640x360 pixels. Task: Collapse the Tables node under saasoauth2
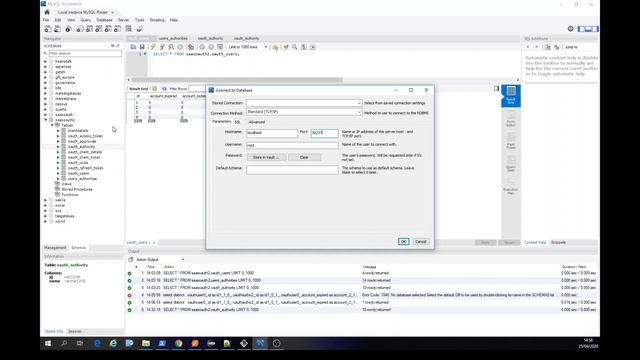pyautogui.click(x=52, y=125)
